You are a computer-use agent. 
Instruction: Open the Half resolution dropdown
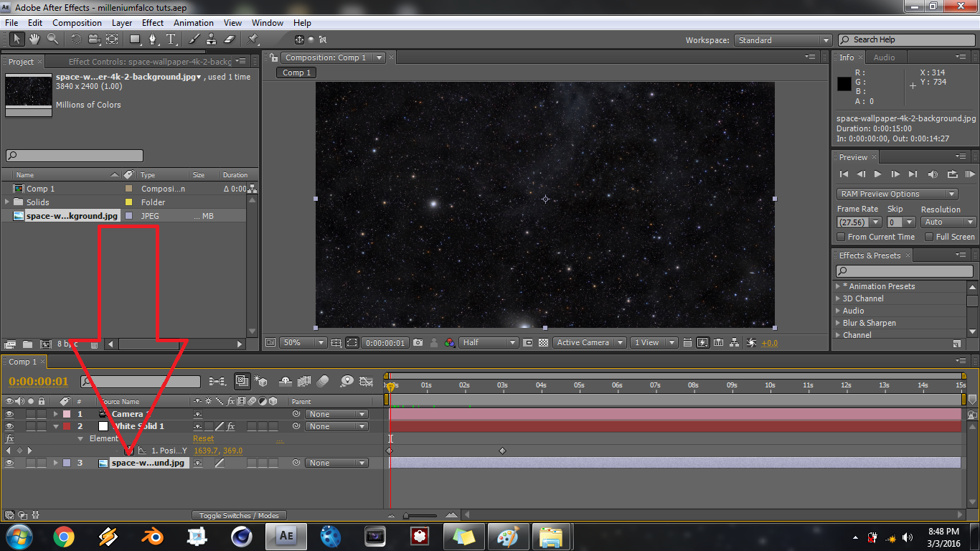(489, 343)
